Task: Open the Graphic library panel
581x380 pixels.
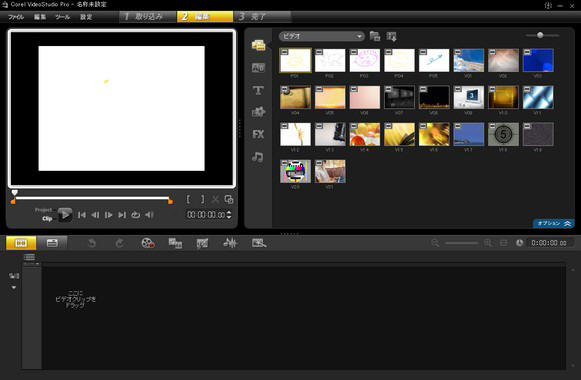Action: click(x=258, y=112)
